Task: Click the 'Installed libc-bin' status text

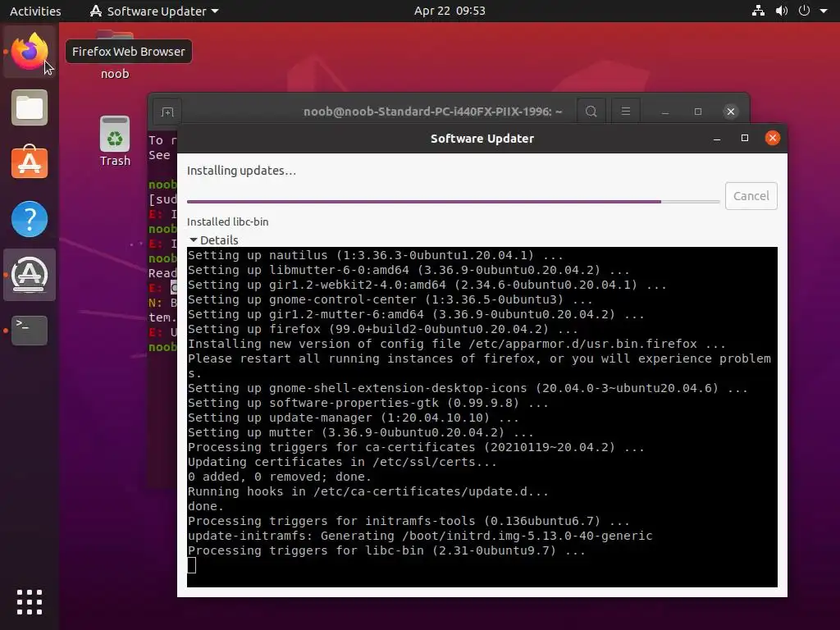Action: (228, 221)
